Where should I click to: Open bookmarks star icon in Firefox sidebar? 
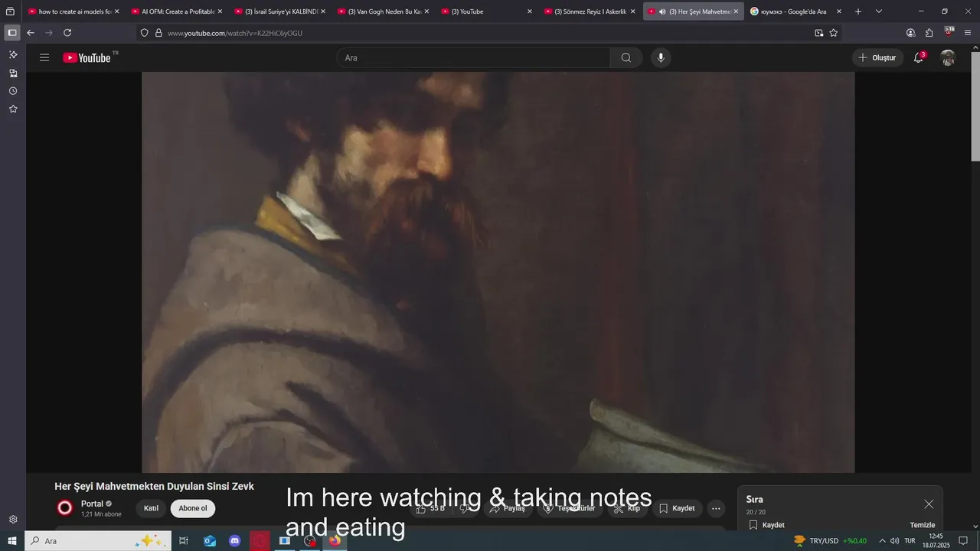tap(13, 109)
